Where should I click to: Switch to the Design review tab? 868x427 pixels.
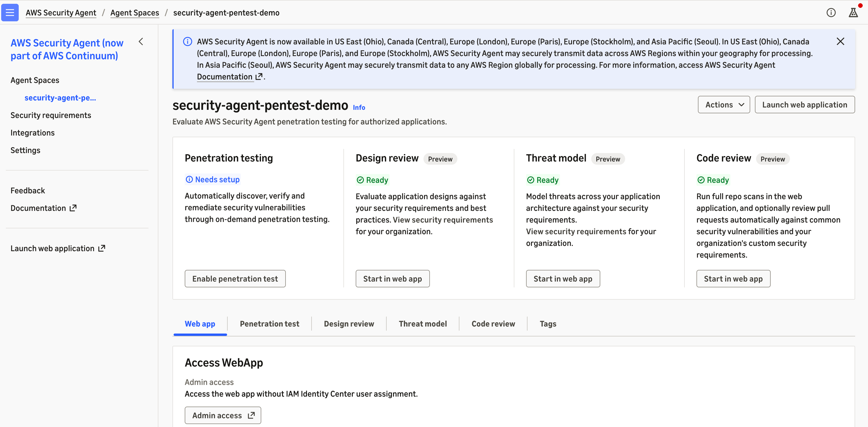pyautogui.click(x=349, y=324)
